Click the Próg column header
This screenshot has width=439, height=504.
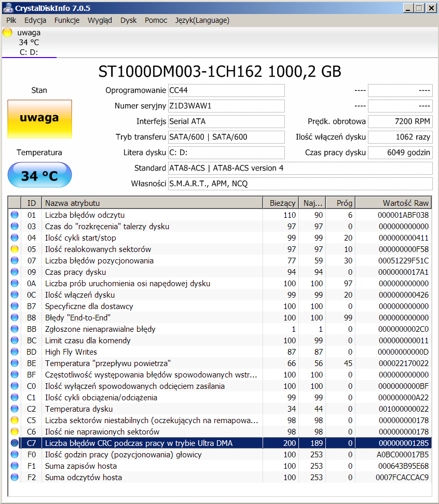pos(340,203)
